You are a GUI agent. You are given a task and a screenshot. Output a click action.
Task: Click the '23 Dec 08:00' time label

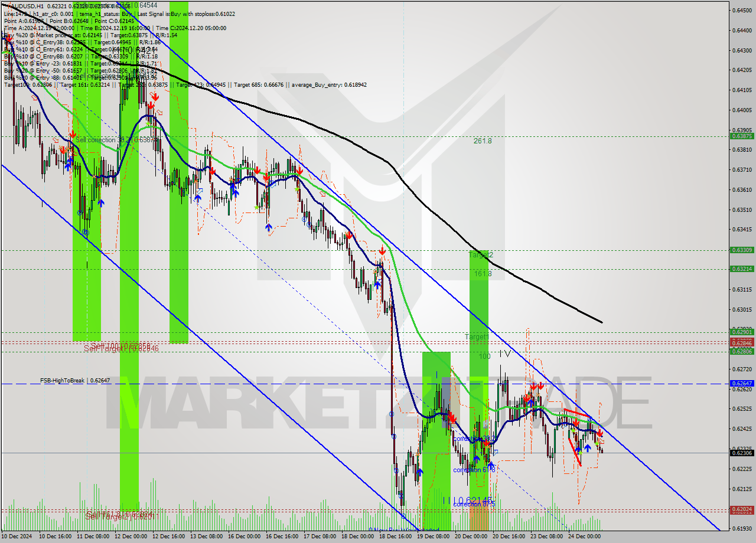click(545, 537)
